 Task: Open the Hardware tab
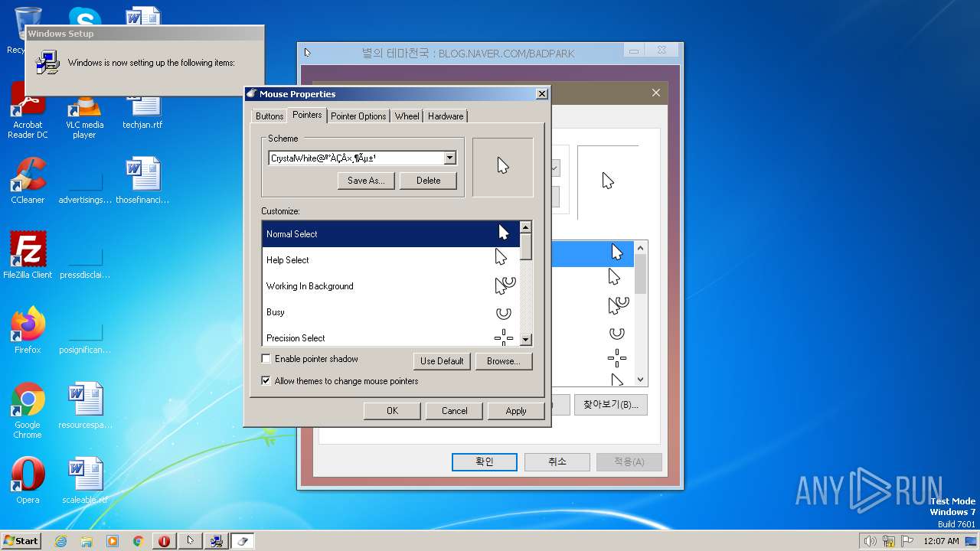coord(446,116)
